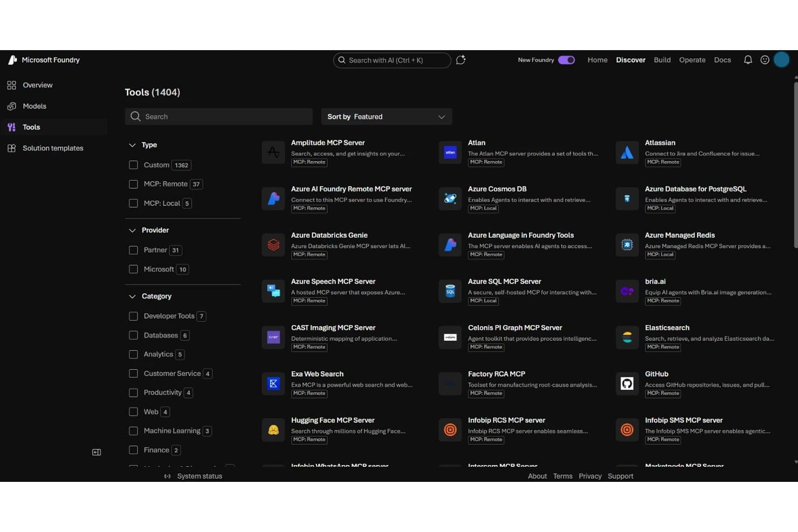Tick the Microsoft provider checkbox
Screen dimensions: 798x532
(133, 269)
